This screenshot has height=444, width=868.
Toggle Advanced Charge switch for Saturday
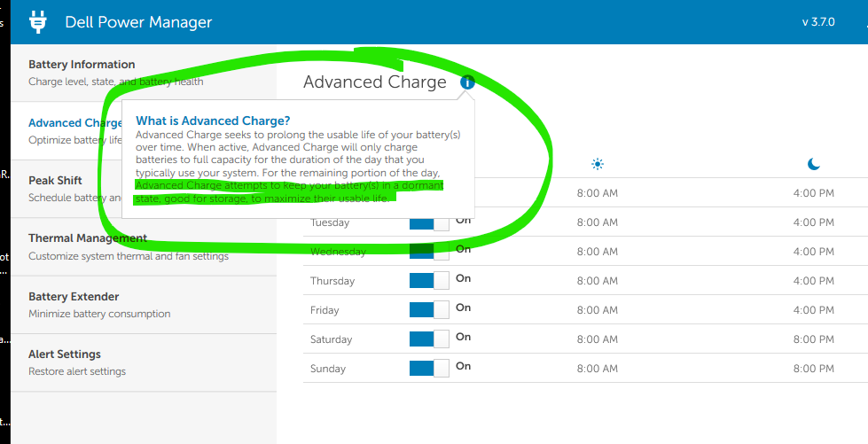click(x=429, y=339)
